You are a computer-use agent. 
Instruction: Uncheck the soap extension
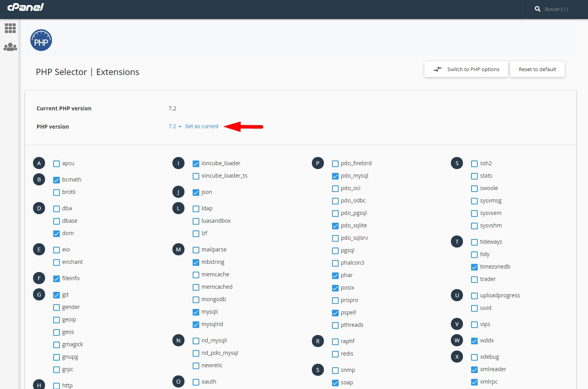335,383
